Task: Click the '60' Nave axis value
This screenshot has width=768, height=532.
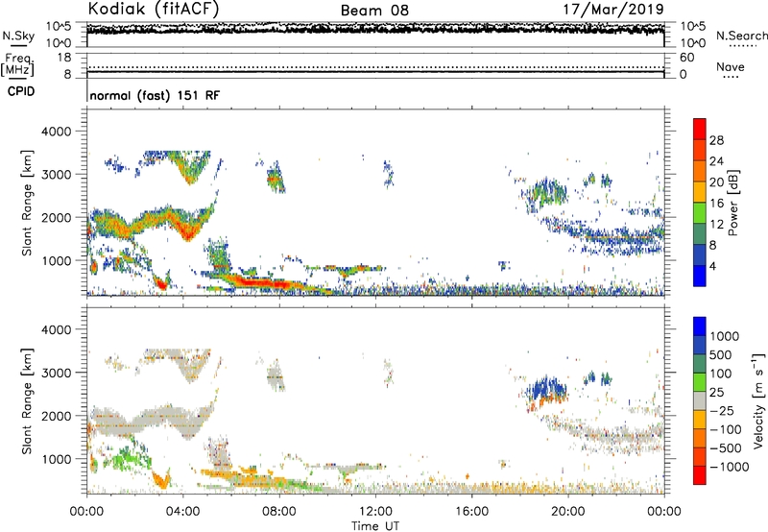Action: tap(686, 58)
